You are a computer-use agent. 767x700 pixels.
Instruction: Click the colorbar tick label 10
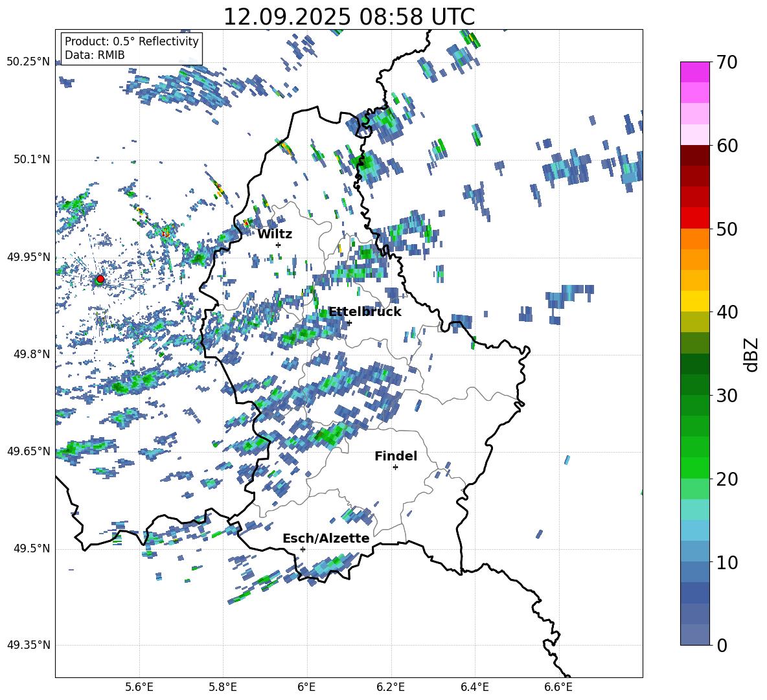click(x=727, y=562)
